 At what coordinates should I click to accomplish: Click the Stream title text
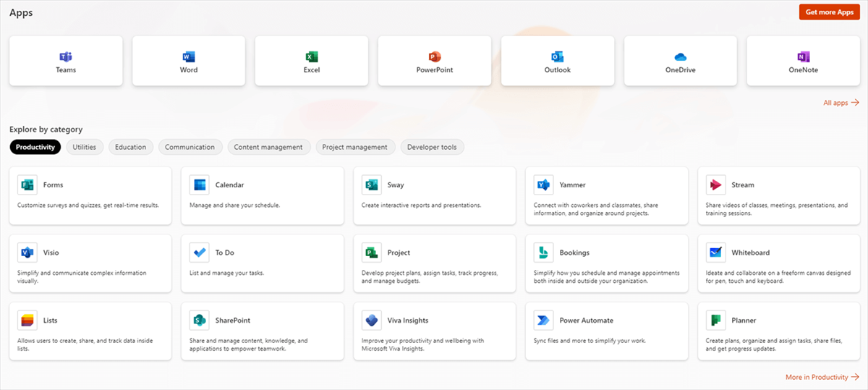coord(743,185)
